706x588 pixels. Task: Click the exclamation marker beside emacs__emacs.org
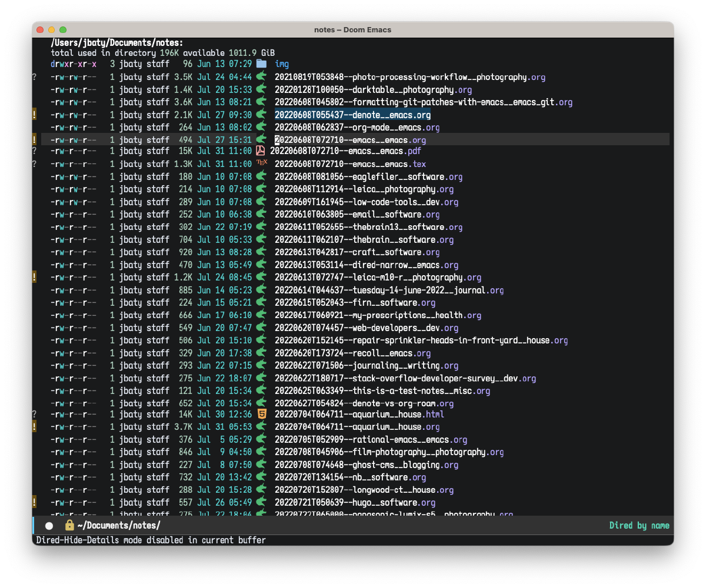[34, 139]
